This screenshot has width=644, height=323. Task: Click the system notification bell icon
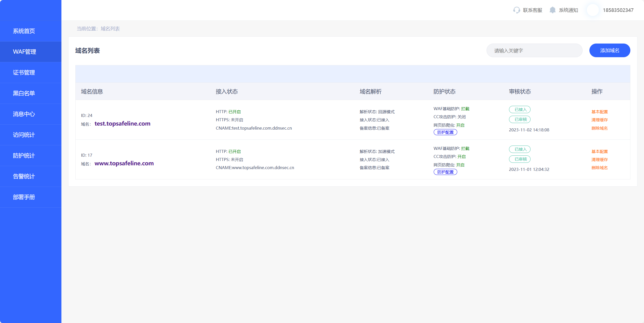tap(553, 10)
